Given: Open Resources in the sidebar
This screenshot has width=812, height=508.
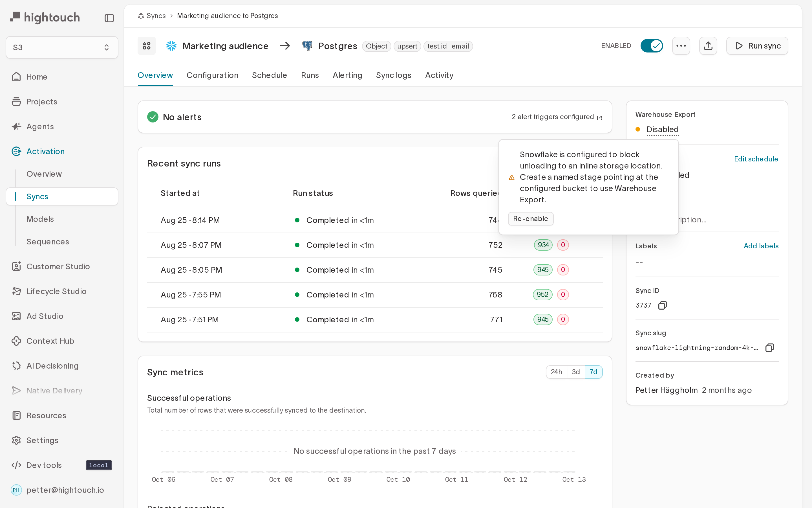Looking at the screenshot, I should [x=46, y=416].
